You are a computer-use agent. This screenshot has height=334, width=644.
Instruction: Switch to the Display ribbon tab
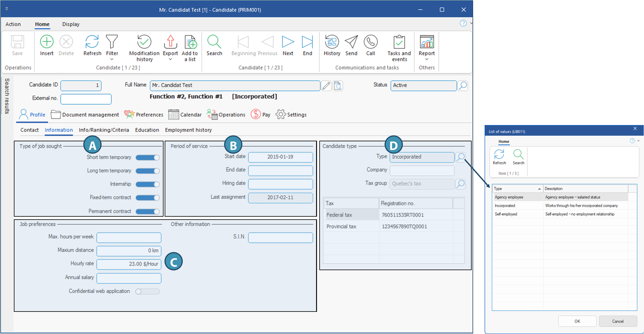[x=71, y=24]
